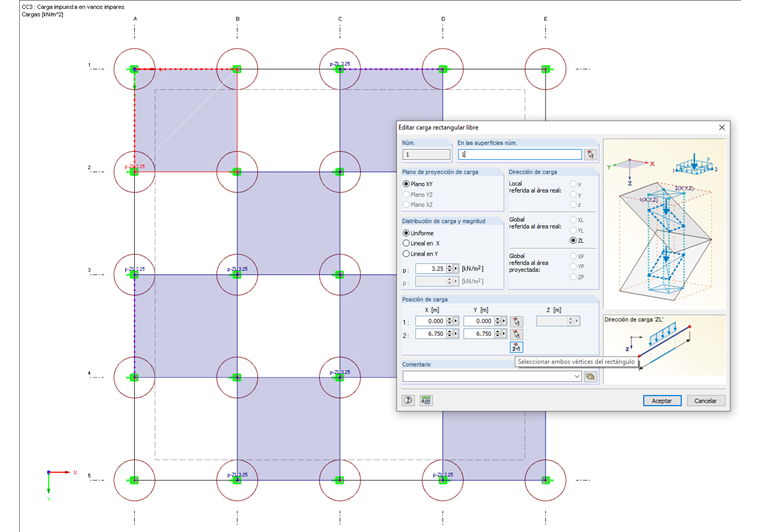760x532 pixels.
Task: Open dialog help button
Action: (409, 400)
